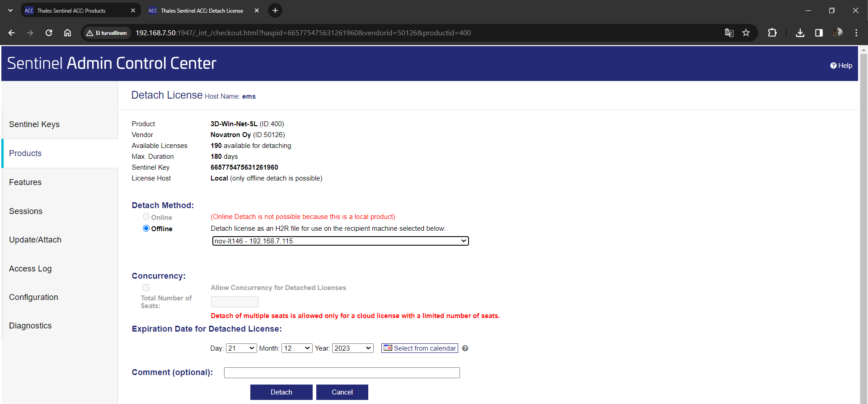The height and width of the screenshot is (404, 868).
Task: Select the Online detach radio button
Action: (x=146, y=217)
